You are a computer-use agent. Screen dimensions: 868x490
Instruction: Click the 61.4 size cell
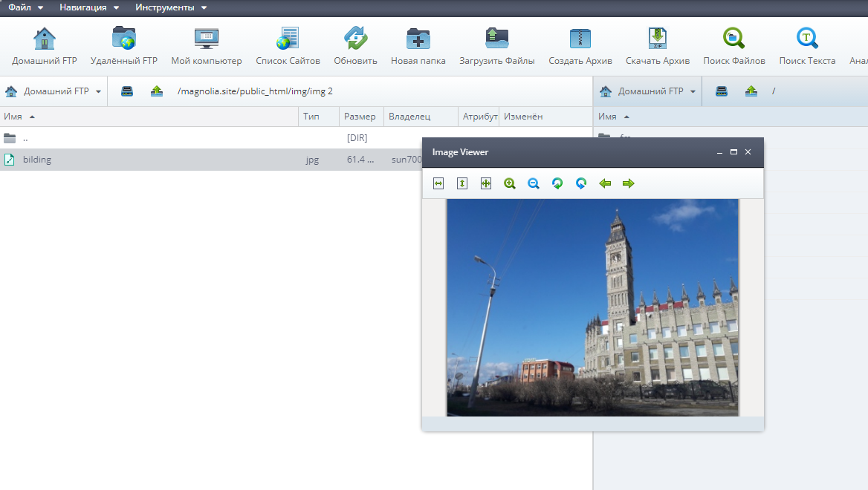[360, 160]
